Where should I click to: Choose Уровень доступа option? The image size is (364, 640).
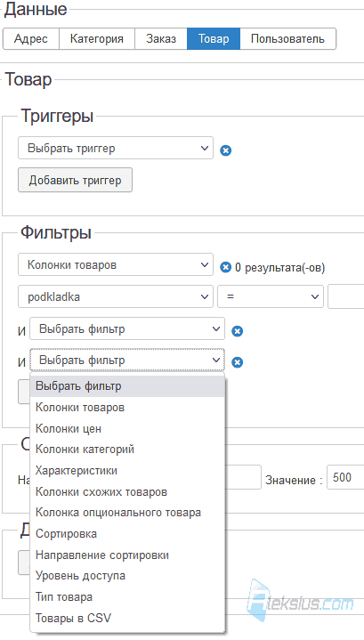127,576
